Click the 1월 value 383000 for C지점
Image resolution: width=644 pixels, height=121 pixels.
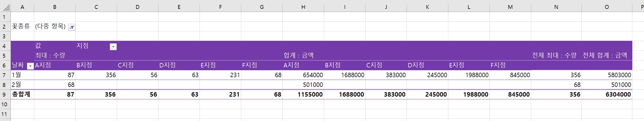click(386, 75)
